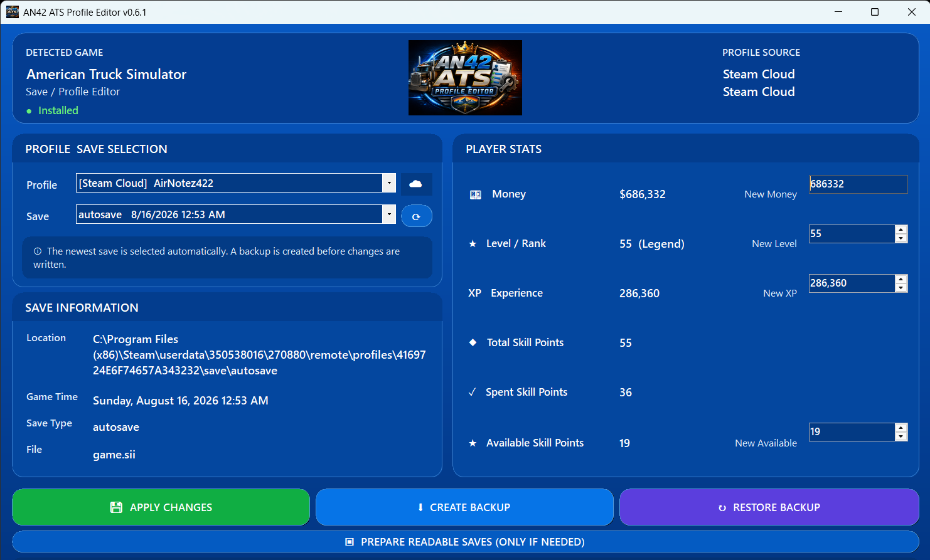The width and height of the screenshot is (930, 560).
Task: Close the Profile Editor window
Action: coord(912,12)
